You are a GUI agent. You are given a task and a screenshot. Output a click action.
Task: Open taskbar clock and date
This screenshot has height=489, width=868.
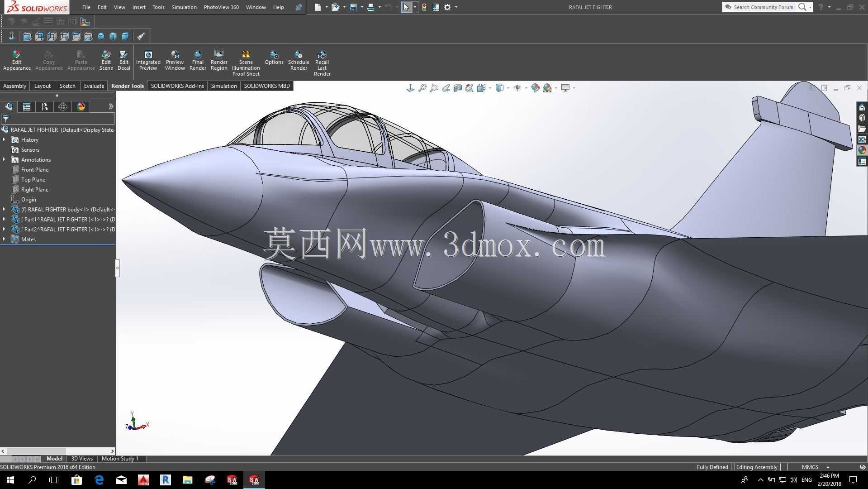point(829,480)
